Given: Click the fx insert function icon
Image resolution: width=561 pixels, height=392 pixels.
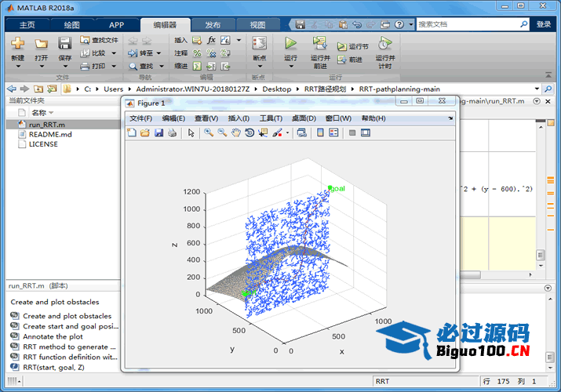Looking at the screenshot, I should pyautogui.click(x=211, y=40).
